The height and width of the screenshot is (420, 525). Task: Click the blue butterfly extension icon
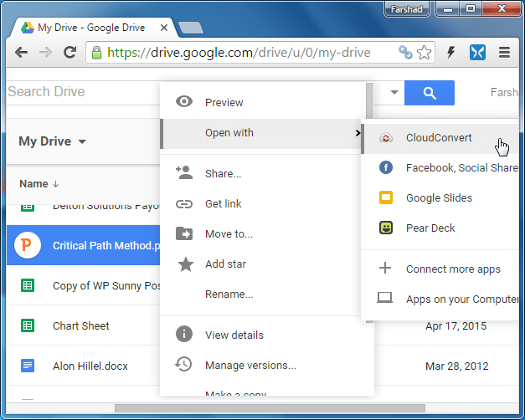click(x=477, y=53)
